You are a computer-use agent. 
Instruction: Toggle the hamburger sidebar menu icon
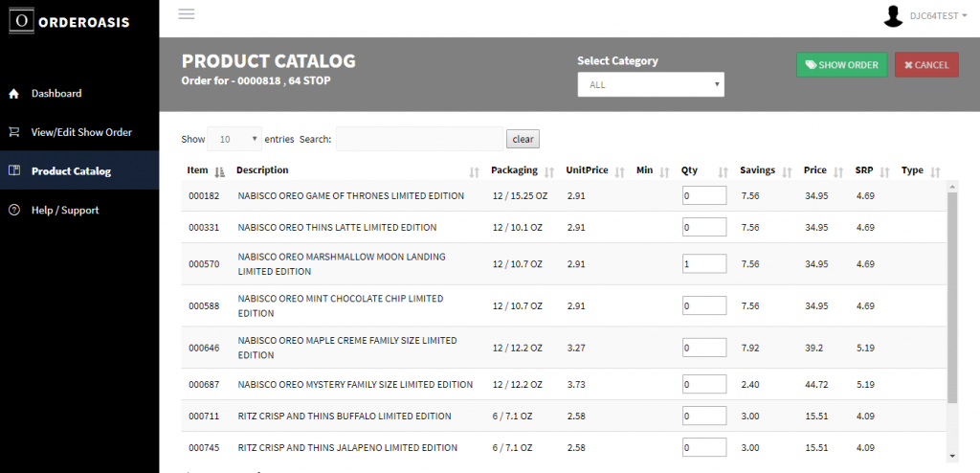pyautogui.click(x=187, y=13)
